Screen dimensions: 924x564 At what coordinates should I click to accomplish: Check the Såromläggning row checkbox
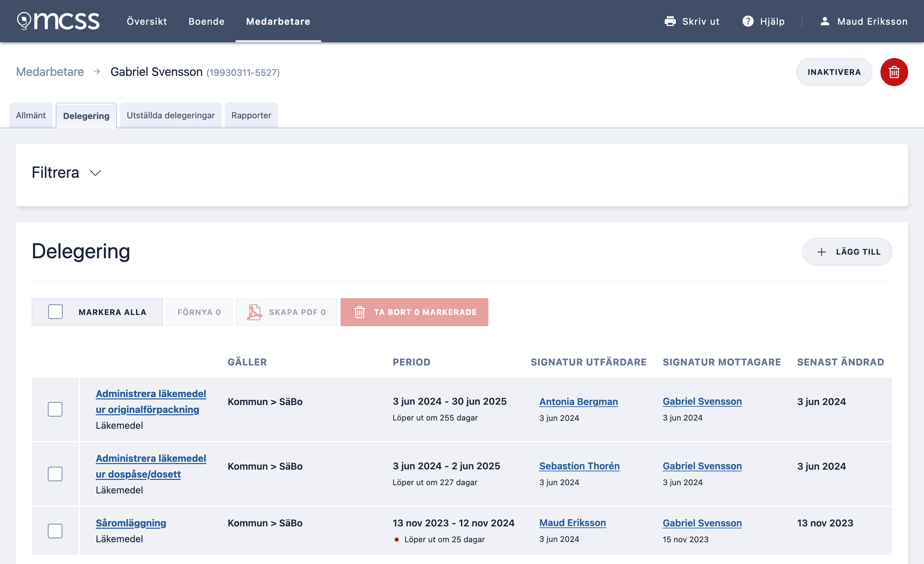[55, 531]
